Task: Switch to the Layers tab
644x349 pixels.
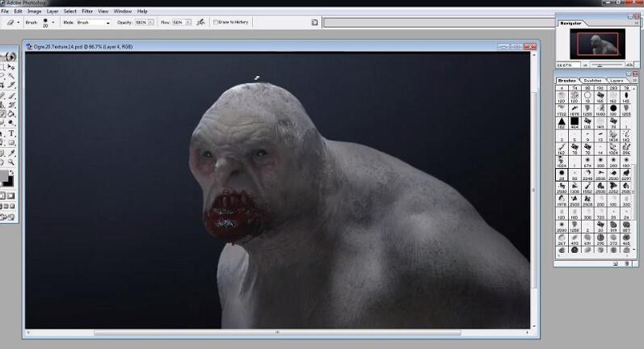Action: (617, 81)
